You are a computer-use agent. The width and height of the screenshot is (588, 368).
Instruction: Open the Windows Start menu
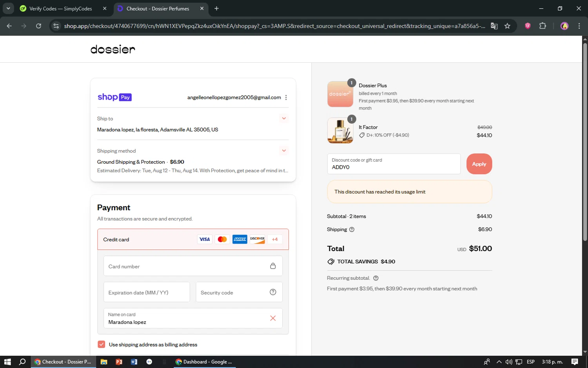[x=7, y=362]
